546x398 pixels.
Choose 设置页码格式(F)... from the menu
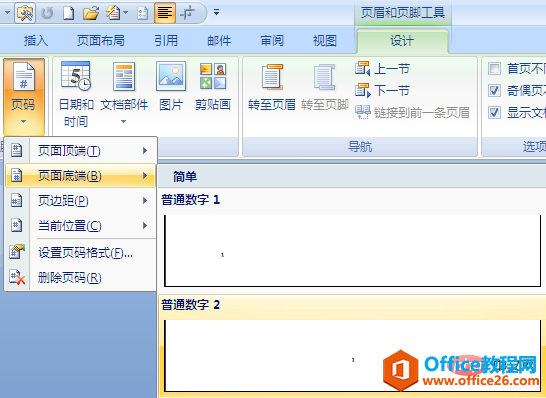[x=80, y=252]
